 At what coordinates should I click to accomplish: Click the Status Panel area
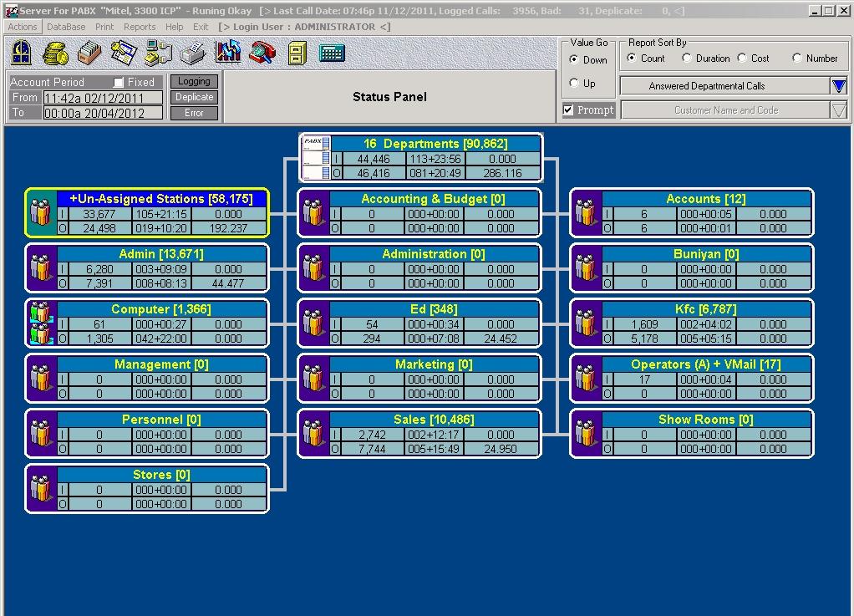tap(390, 97)
